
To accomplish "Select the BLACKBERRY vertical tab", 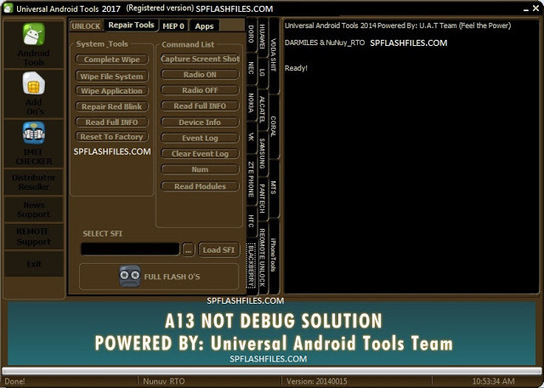I will [251, 265].
